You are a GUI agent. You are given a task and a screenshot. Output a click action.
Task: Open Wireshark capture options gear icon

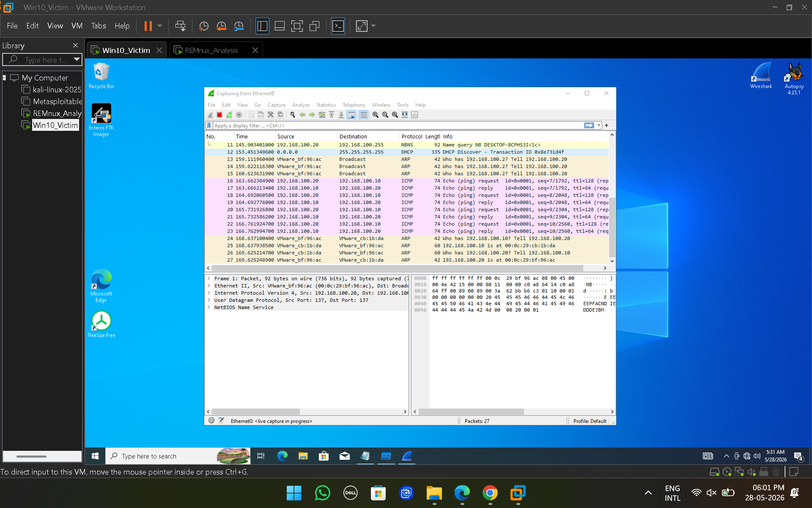point(239,115)
